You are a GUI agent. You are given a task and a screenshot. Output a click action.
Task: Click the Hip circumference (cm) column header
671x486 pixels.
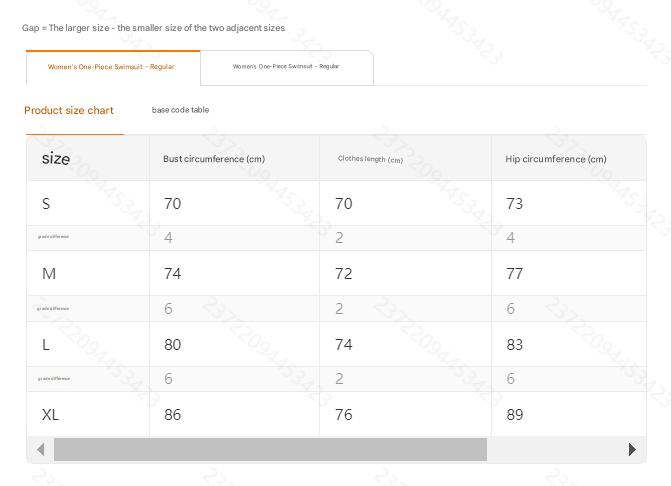pos(556,159)
